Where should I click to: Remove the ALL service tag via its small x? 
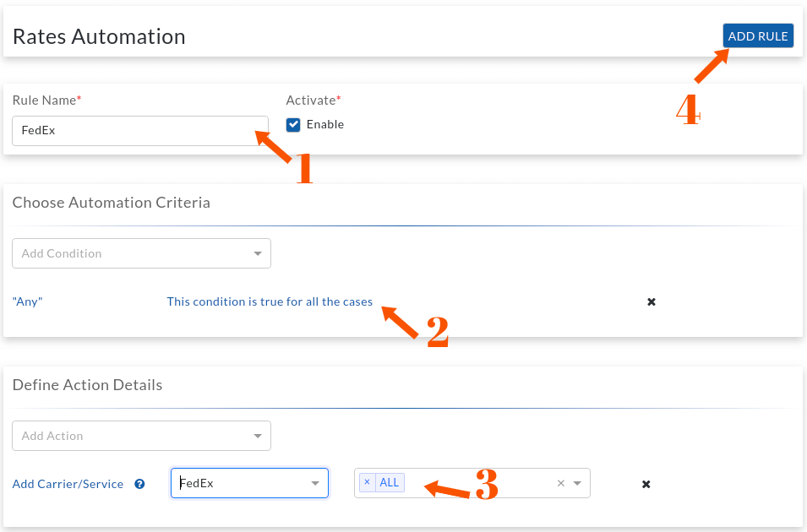click(367, 483)
